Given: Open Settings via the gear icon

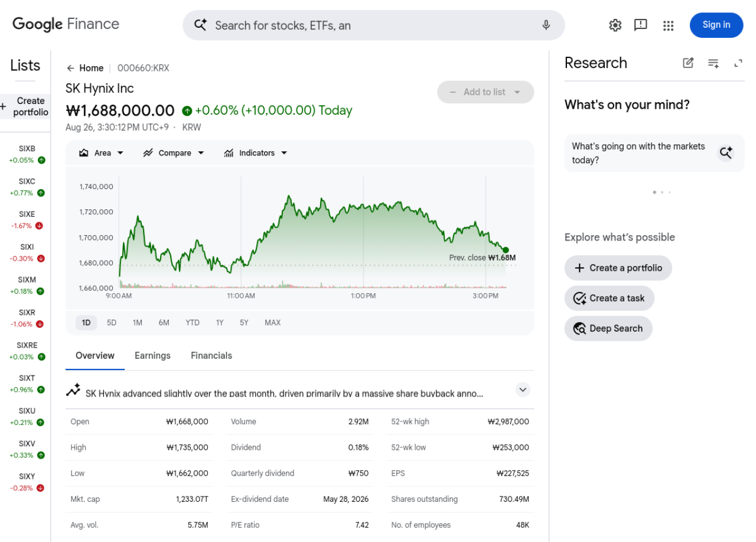Looking at the screenshot, I should (x=615, y=25).
